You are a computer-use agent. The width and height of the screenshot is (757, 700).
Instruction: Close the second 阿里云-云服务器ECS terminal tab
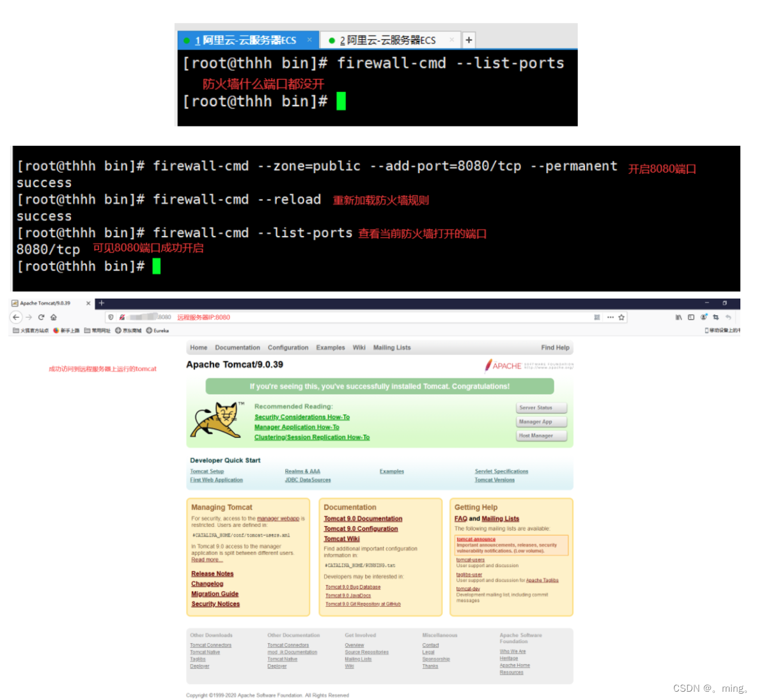tap(451, 40)
